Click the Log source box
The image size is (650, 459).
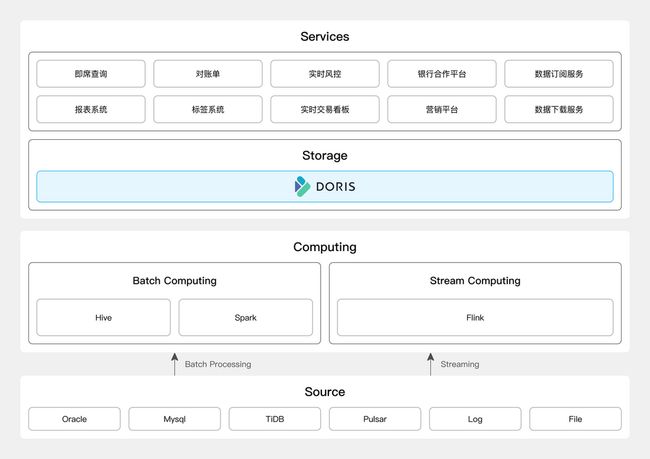(475, 419)
